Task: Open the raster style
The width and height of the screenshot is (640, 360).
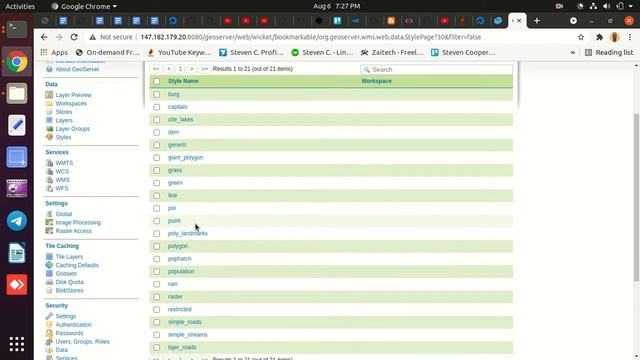Action: point(175,297)
